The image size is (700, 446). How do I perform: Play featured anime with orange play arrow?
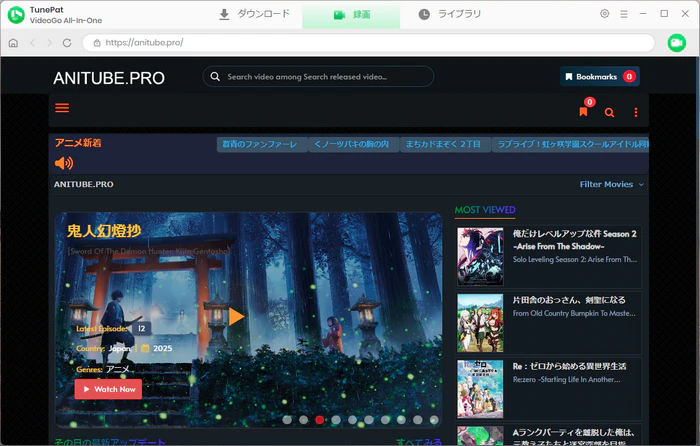pos(236,316)
